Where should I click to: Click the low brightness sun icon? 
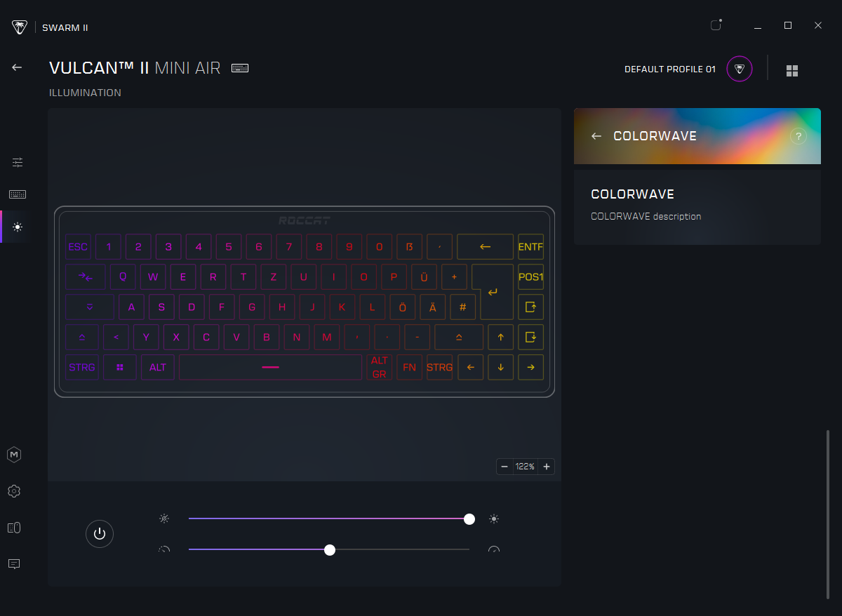point(164,519)
